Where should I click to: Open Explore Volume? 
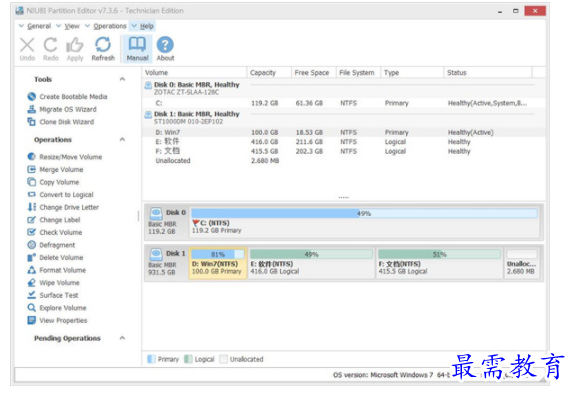coord(57,308)
